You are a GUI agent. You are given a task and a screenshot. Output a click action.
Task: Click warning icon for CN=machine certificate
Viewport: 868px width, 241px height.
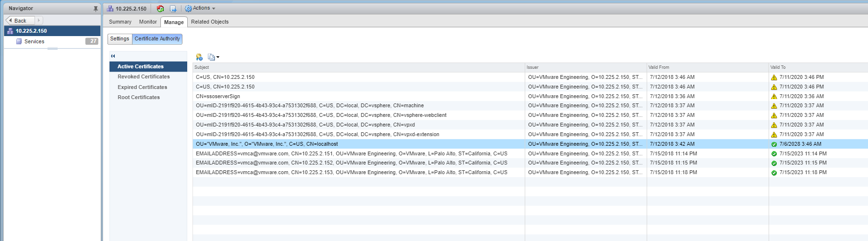click(774, 106)
